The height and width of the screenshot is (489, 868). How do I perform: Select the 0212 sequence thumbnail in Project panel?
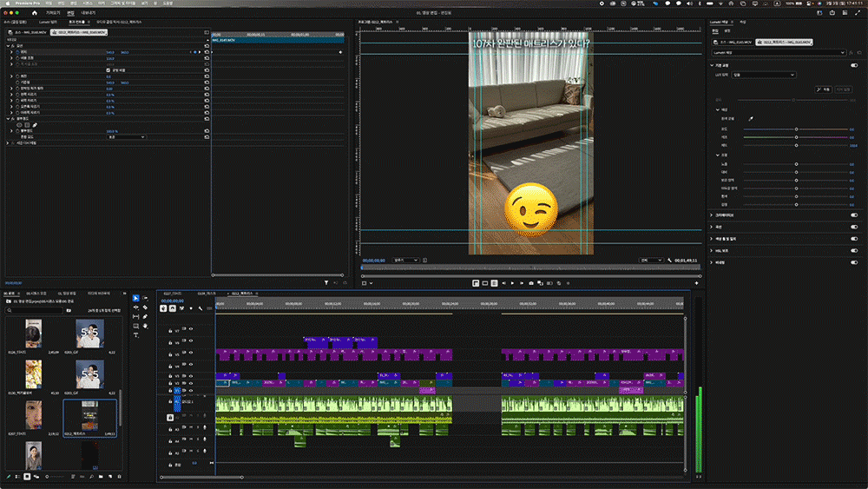coord(89,413)
